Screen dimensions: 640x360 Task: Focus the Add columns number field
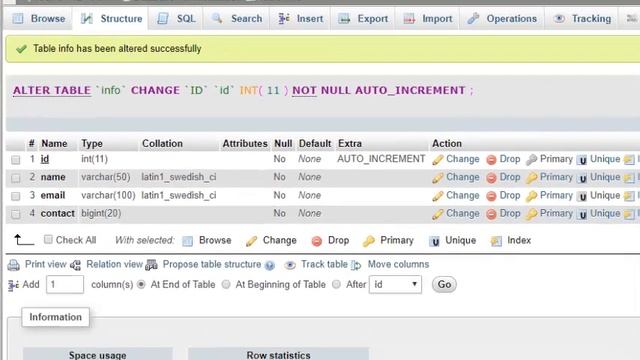click(65, 284)
